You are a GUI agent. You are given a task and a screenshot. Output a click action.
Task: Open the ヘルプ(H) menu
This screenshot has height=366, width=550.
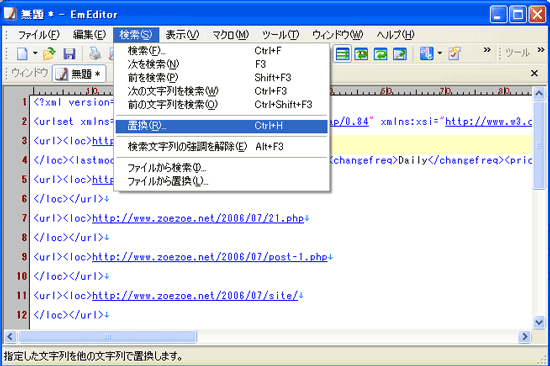point(395,35)
